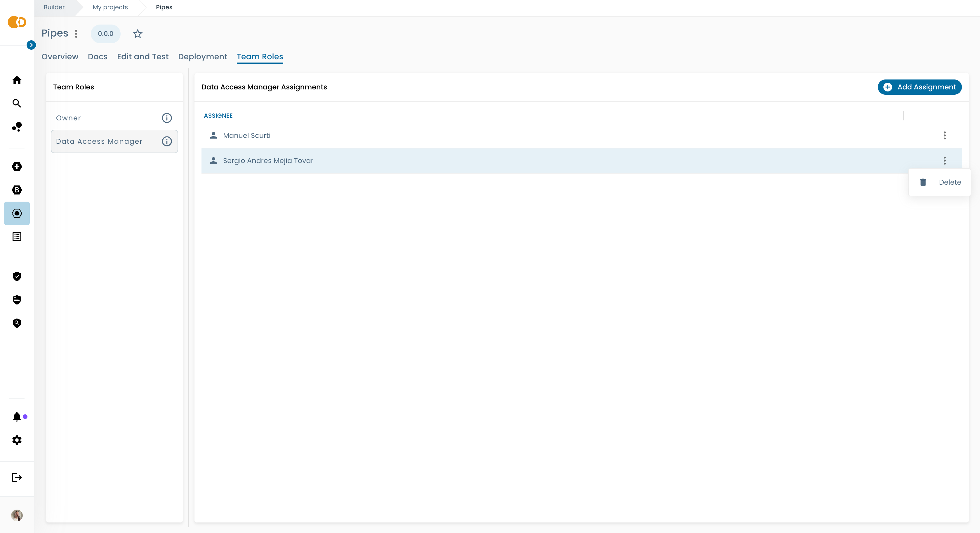This screenshot has height=533, width=980.
Task: Click the sidebar hexagon B icon
Action: [17, 190]
